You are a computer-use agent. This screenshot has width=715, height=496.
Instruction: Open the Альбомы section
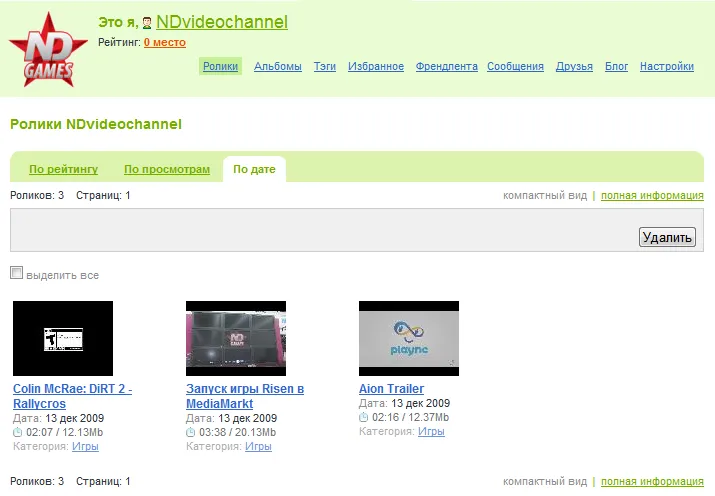(278, 66)
